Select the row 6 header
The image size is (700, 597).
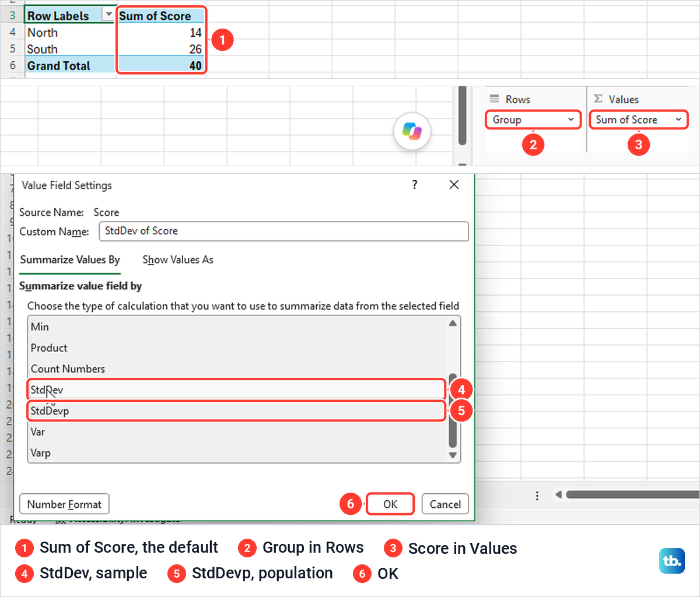click(x=12, y=66)
